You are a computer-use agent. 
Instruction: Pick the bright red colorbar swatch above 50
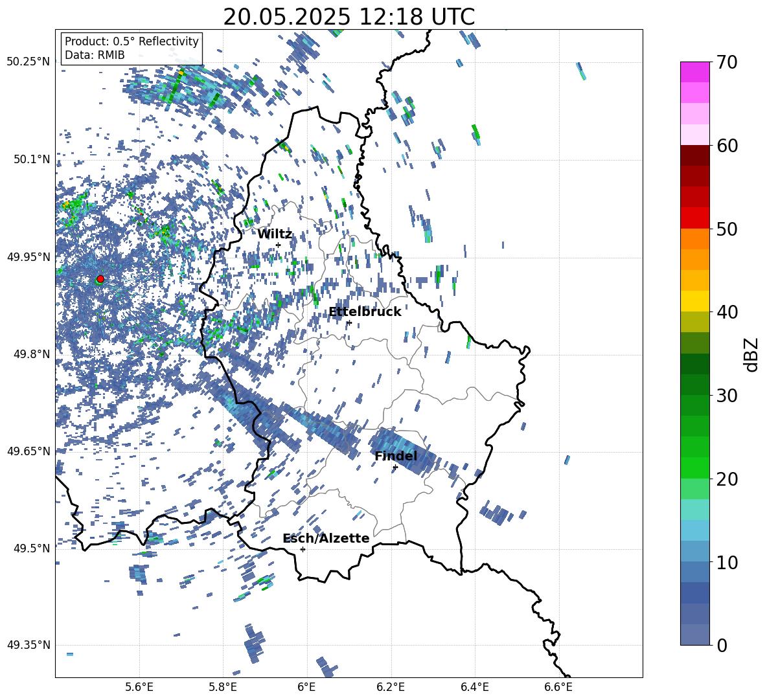coord(694,218)
